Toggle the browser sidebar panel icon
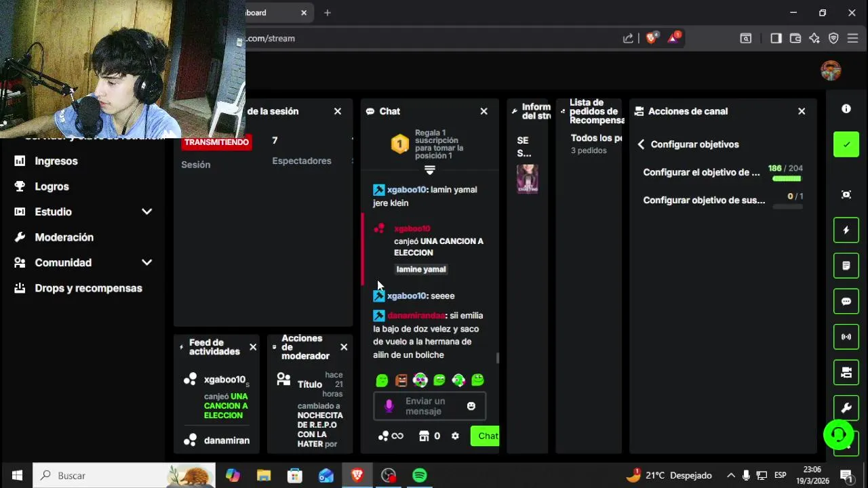 776,39
